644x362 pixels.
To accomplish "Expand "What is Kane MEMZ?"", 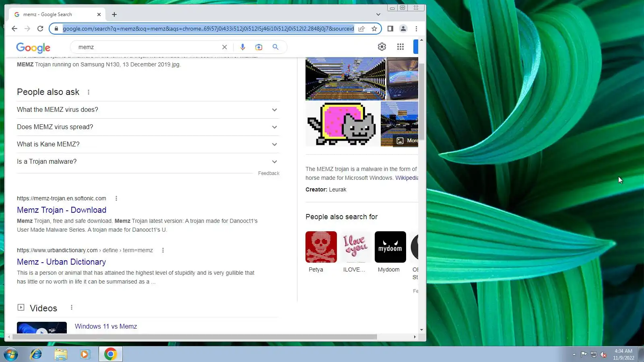I will pos(148,144).
